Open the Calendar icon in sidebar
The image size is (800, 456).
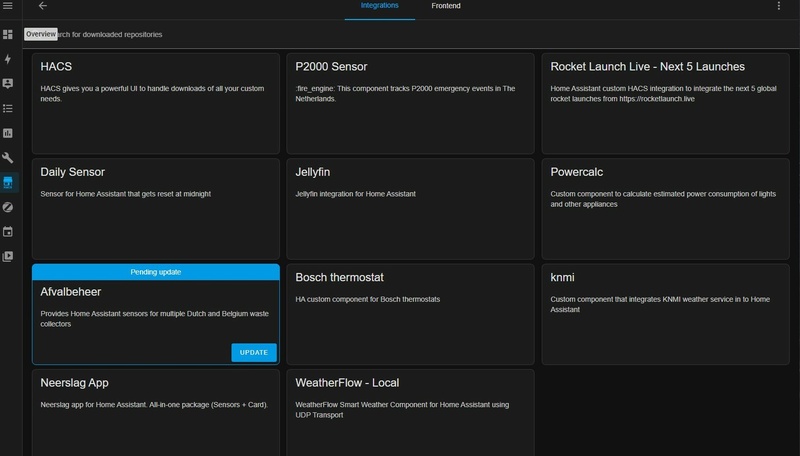click(8, 232)
